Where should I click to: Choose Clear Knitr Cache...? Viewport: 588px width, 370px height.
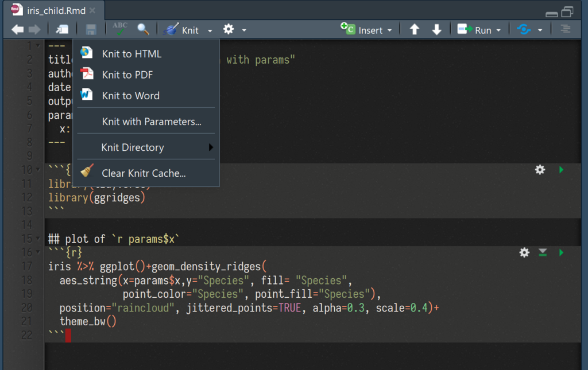pos(146,173)
